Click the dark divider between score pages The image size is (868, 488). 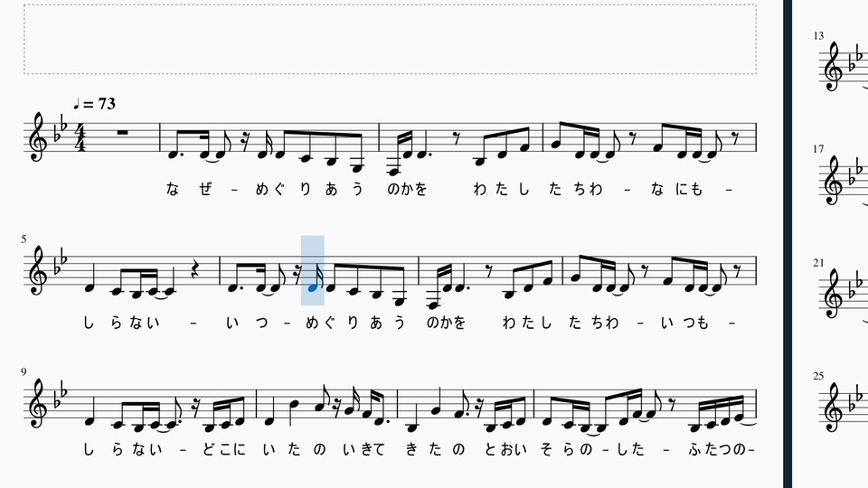788,244
